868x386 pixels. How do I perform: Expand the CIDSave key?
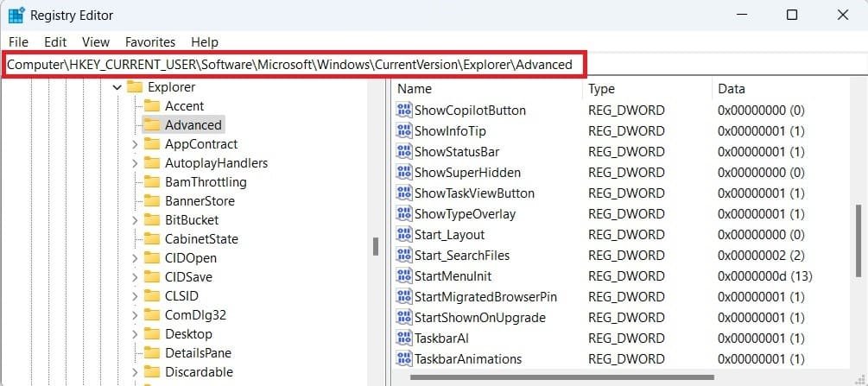click(135, 277)
